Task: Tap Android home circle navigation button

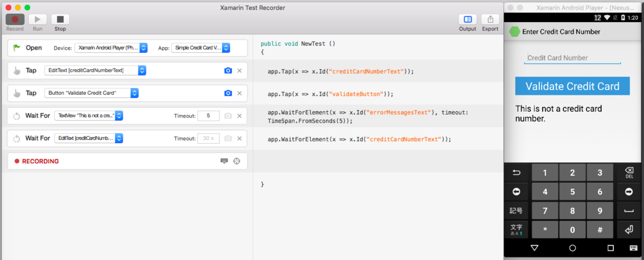Action: tap(572, 247)
